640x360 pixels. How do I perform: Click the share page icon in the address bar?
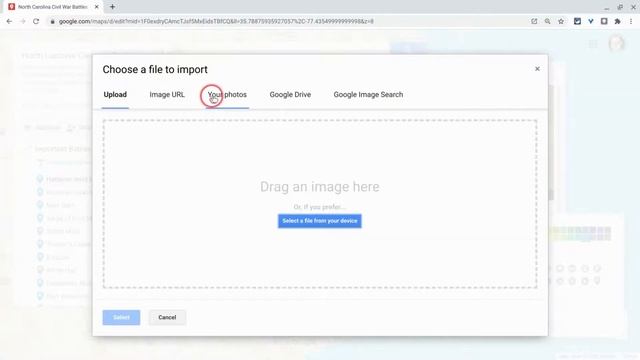(x=534, y=21)
